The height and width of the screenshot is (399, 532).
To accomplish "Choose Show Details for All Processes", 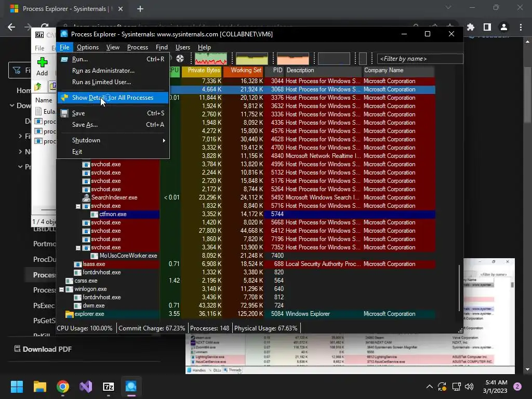I will pos(113,98).
